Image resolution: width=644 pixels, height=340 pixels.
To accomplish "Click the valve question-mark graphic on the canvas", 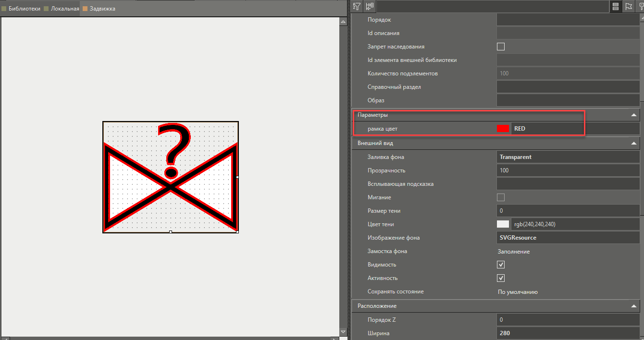I will [170, 177].
